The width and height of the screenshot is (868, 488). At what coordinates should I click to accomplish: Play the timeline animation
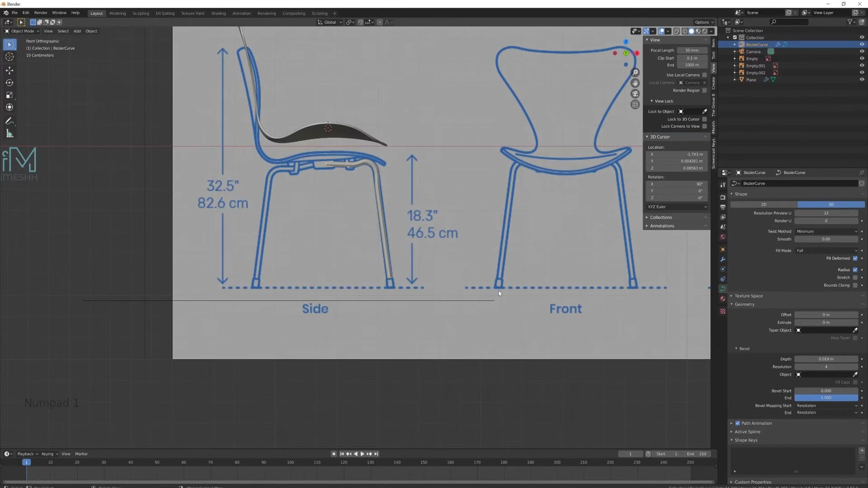[362, 454]
